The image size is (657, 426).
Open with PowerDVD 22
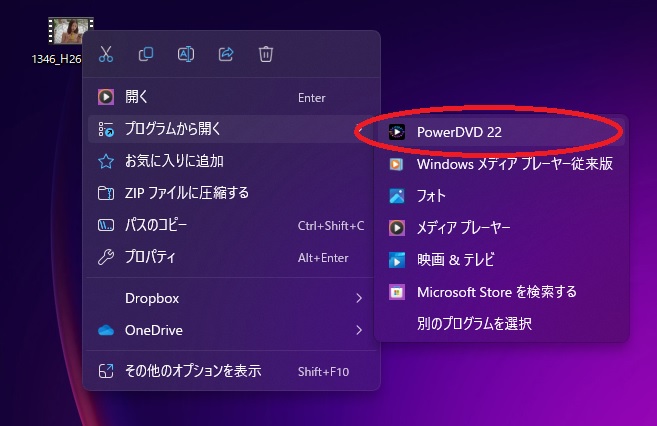tap(501, 132)
